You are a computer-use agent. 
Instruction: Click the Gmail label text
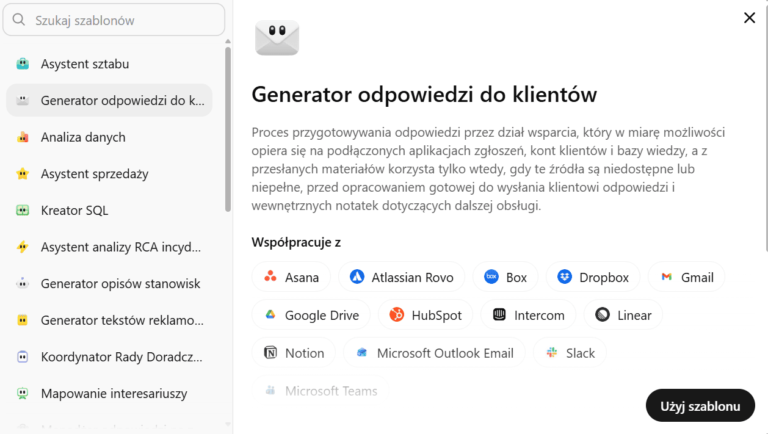coord(697,277)
